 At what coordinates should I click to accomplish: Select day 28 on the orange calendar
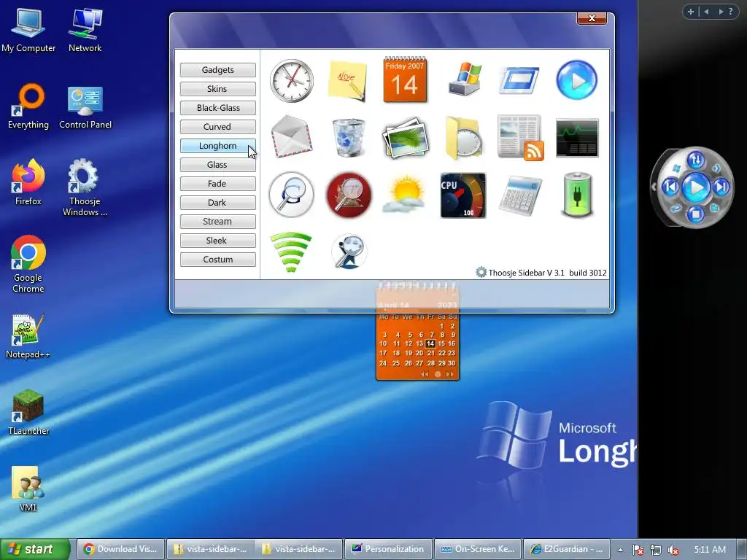point(430,363)
